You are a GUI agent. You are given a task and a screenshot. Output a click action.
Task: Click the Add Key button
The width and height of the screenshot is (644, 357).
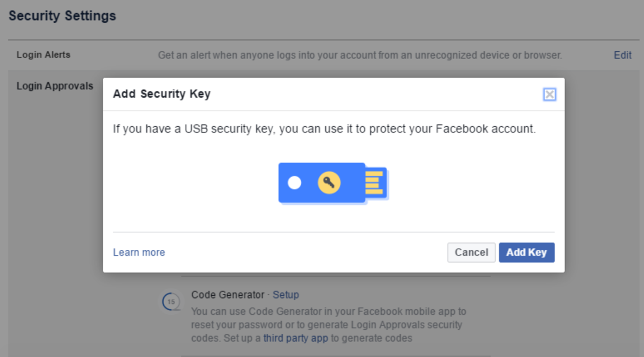pos(526,252)
